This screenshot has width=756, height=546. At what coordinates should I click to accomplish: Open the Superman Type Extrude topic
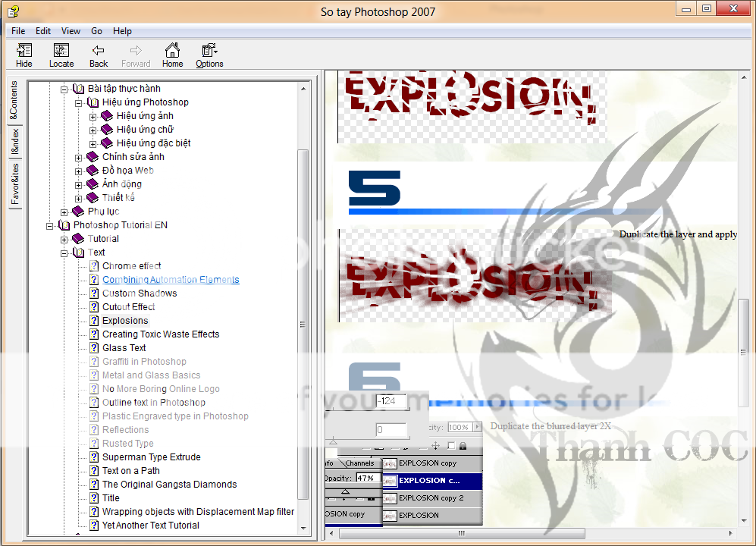coord(151,457)
